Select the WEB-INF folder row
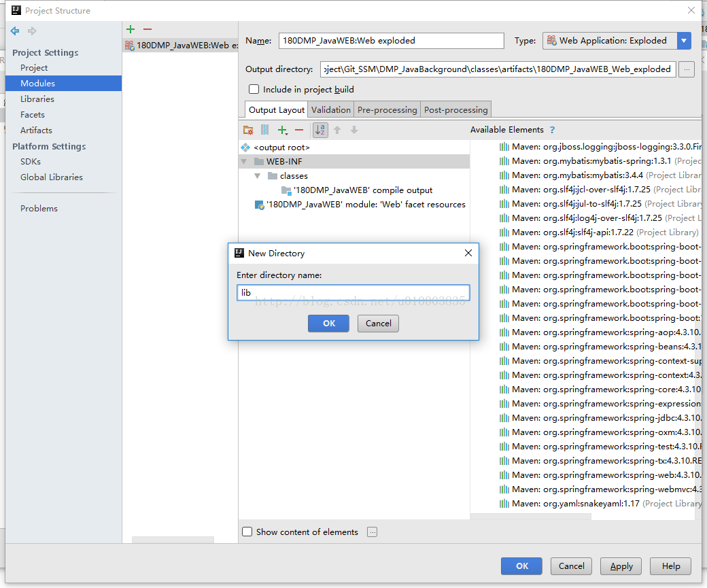The image size is (707, 588). coord(354,161)
